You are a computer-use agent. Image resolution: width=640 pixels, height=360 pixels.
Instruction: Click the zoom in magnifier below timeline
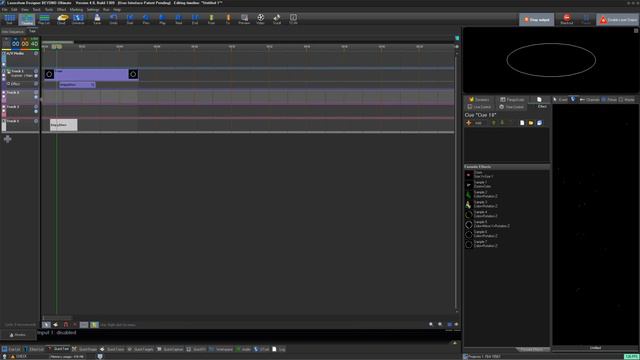[x=431, y=324]
